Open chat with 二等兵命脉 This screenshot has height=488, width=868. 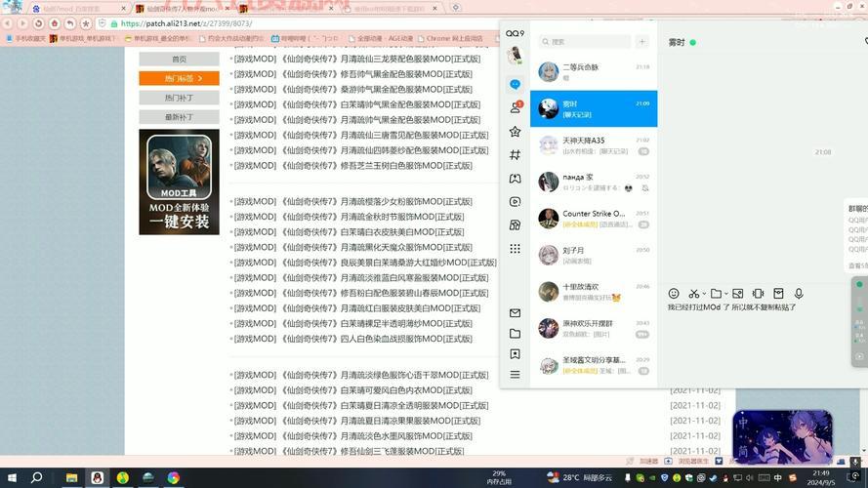(x=594, y=72)
